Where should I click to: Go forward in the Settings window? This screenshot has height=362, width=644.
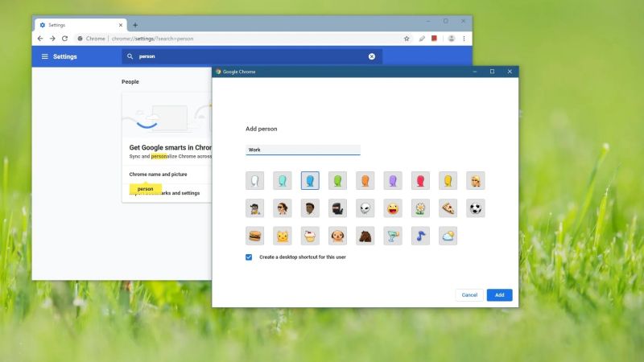pyautogui.click(x=52, y=39)
